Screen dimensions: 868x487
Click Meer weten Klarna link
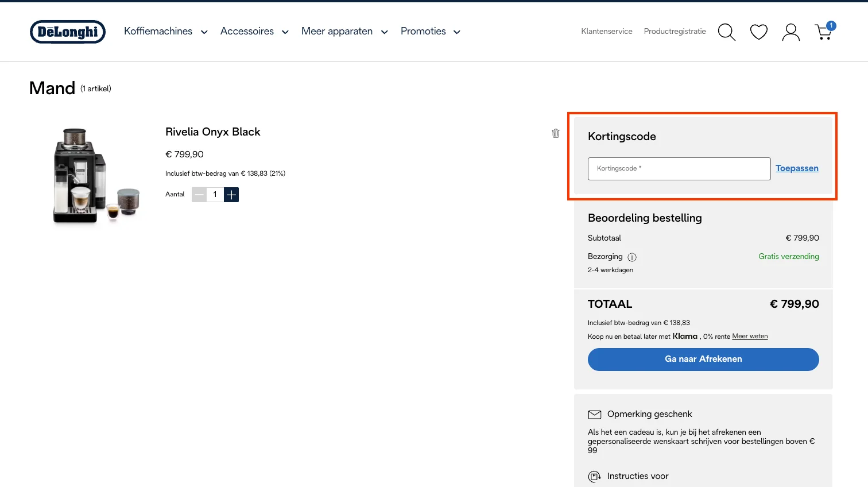(750, 337)
